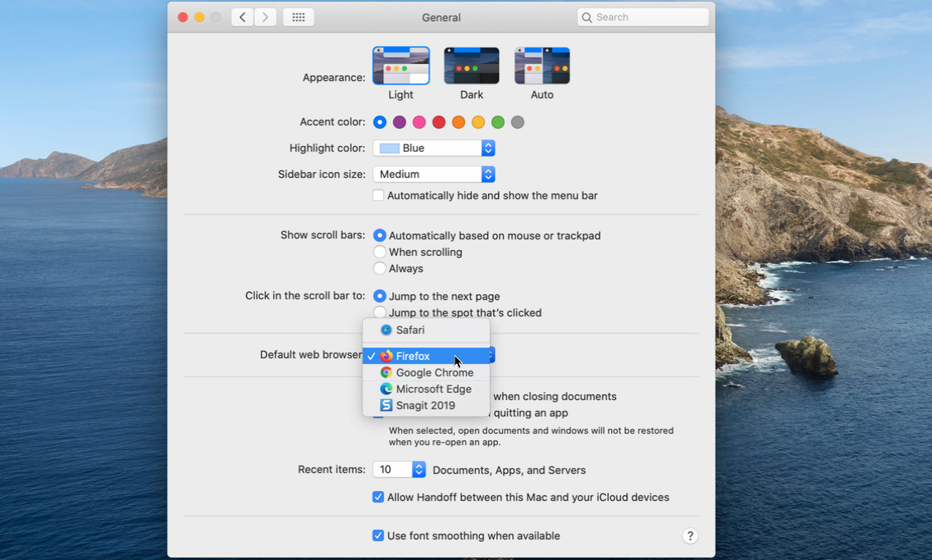Choose Snagit 2019 in the browser menu
The width and height of the screenshot is (932, 560).
[426, 405]
